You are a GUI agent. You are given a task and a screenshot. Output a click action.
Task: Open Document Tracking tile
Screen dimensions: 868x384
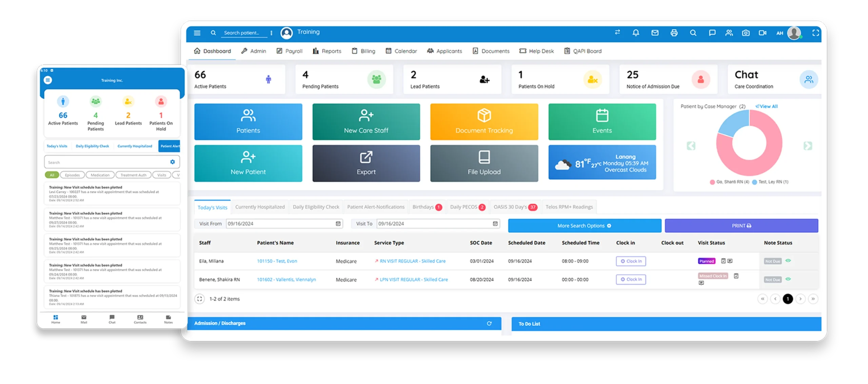click(x=484, y=122)
